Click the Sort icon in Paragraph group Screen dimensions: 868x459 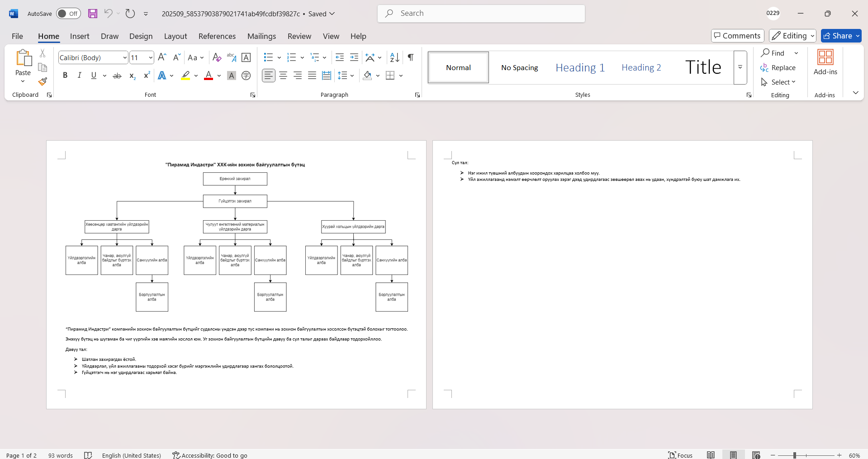coord(394,57)
